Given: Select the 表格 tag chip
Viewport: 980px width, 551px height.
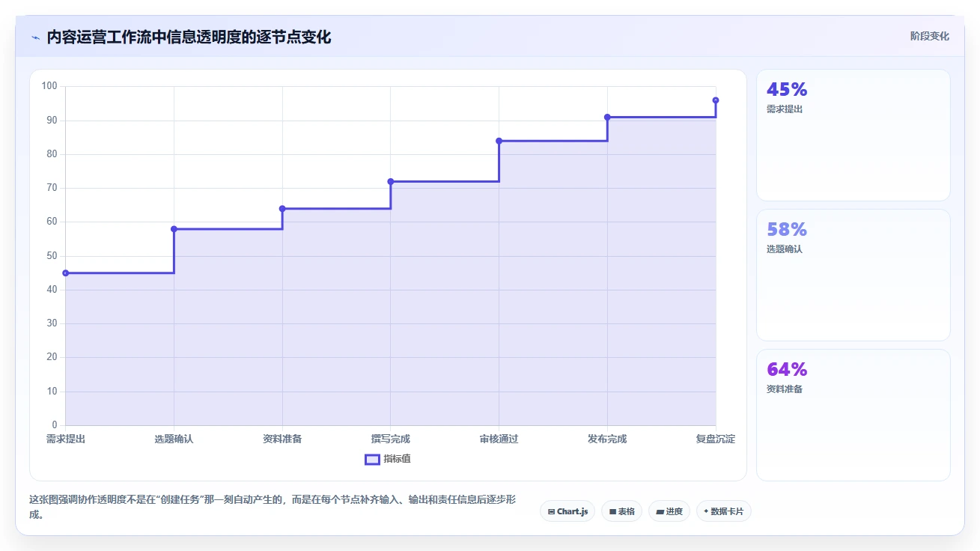Looking at the screenshot, I should [x=621, y=511].
